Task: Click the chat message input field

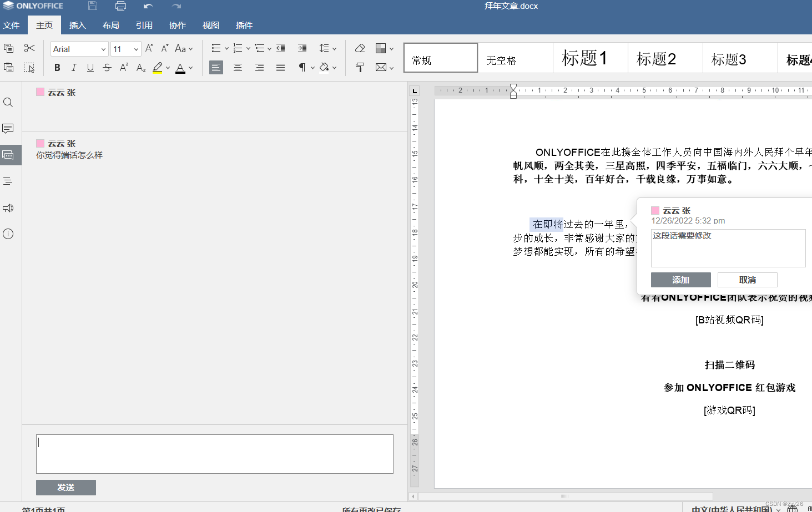Action: tap(215, 454)
